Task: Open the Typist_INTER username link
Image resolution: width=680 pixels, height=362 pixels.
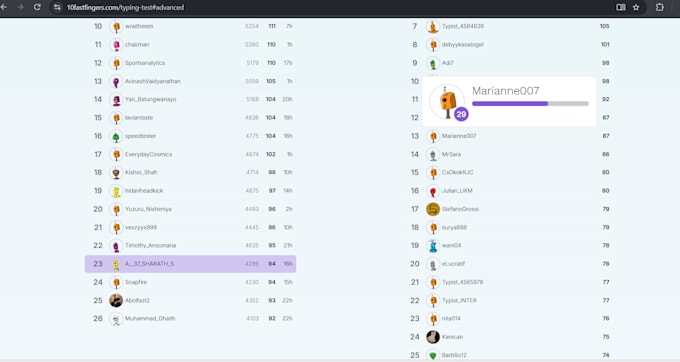Action: point(459,300)
